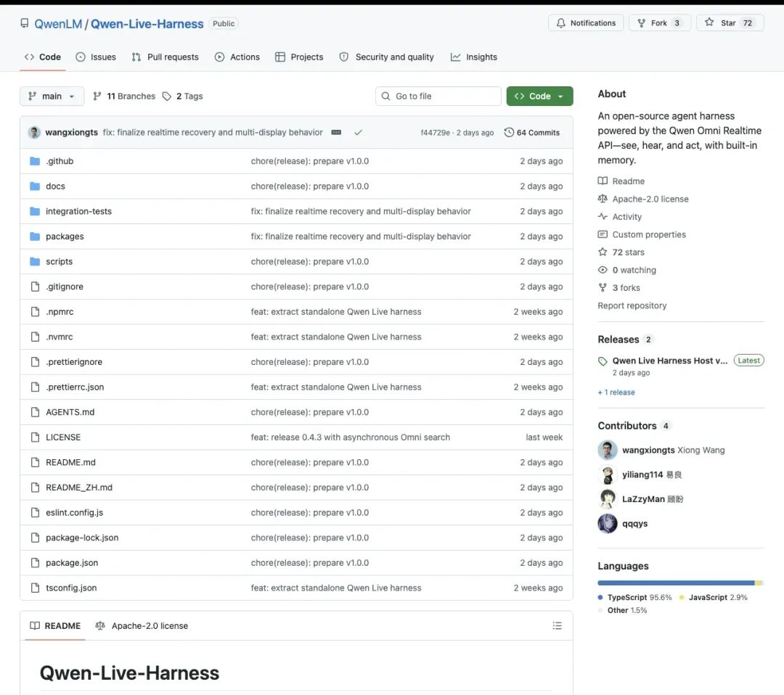The width and height of the screenshot is (784, 695).
Task: Open the main branch dropdown
Action: 52,96
